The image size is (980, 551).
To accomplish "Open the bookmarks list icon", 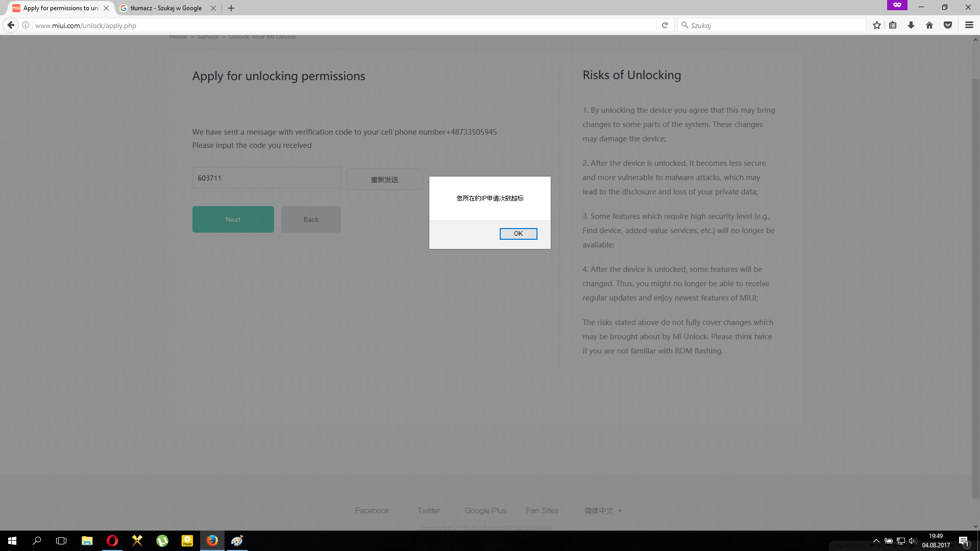I will [893, 25].
